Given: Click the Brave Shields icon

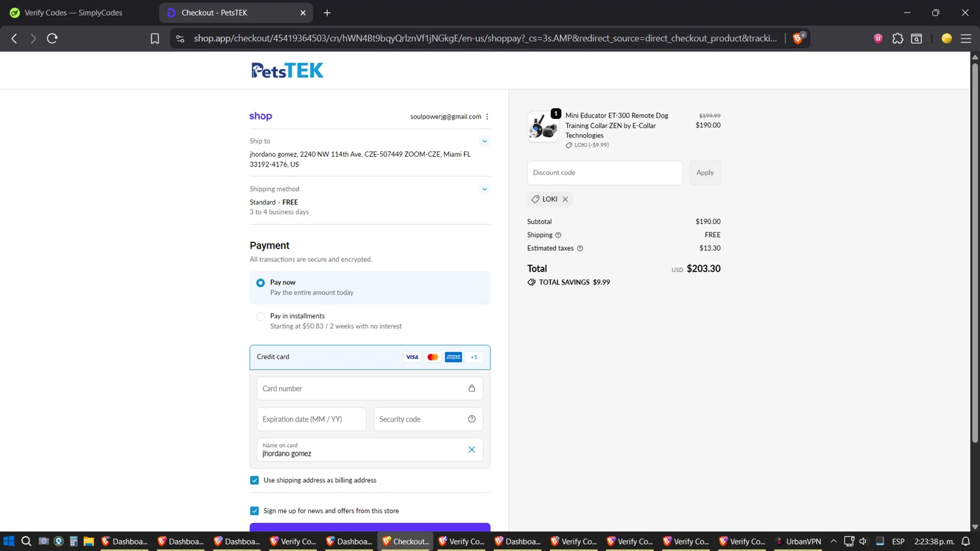Looking at the screenshot, I should pyautogui.click(x=798, y=39).
